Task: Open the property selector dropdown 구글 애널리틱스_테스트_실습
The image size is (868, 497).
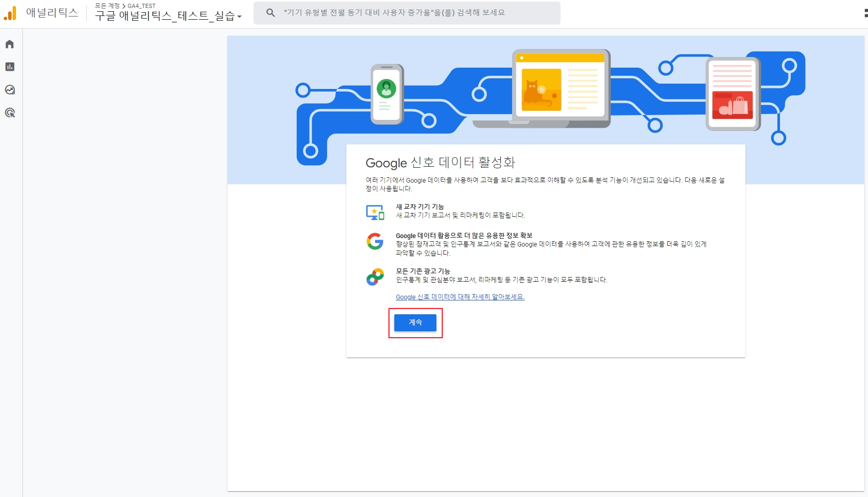Action: tap(168, 16)
